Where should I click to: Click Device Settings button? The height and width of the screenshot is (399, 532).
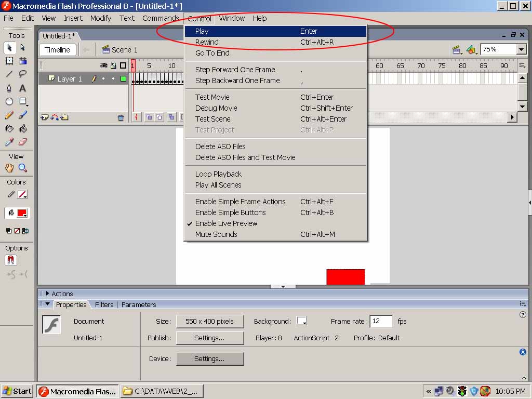(210, 358)
